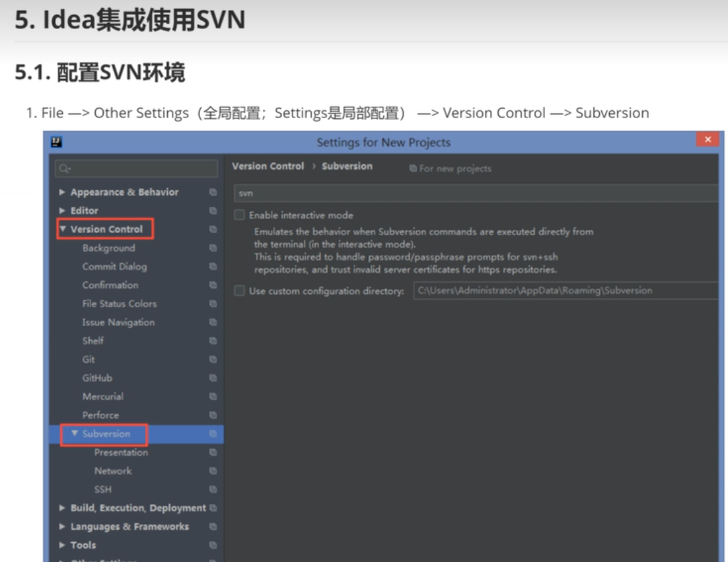Click the copy icon next to Appearance & Behavior
The height and width of the screenshot is (562, 728).
pyautogui.click(x=213, y=192)
